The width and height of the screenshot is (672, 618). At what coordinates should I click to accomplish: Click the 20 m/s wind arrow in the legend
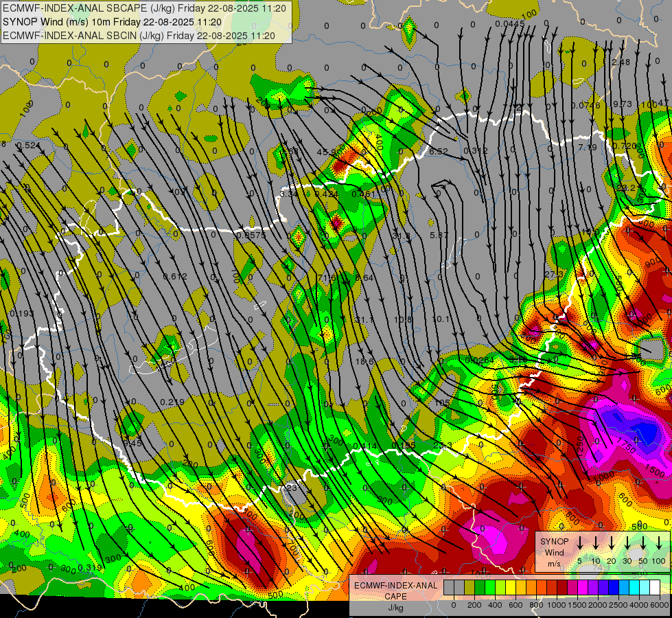pos(612,543)
